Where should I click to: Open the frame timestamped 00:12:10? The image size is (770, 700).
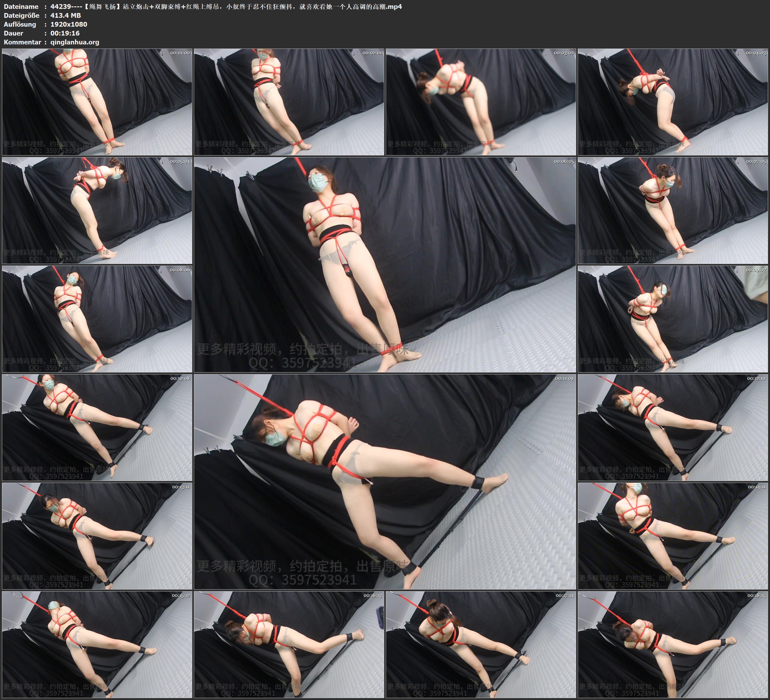pyautogui.click(x=673, y=427)
